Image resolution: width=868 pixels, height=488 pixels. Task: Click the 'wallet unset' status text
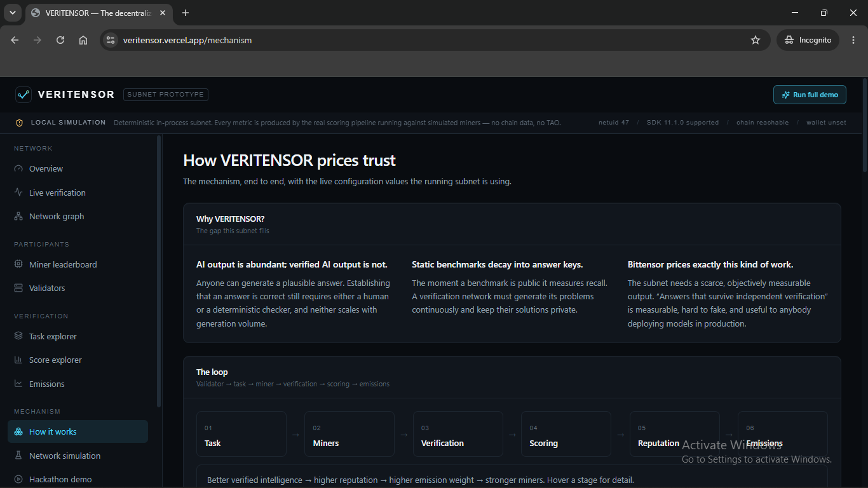[x=826, y=123]
